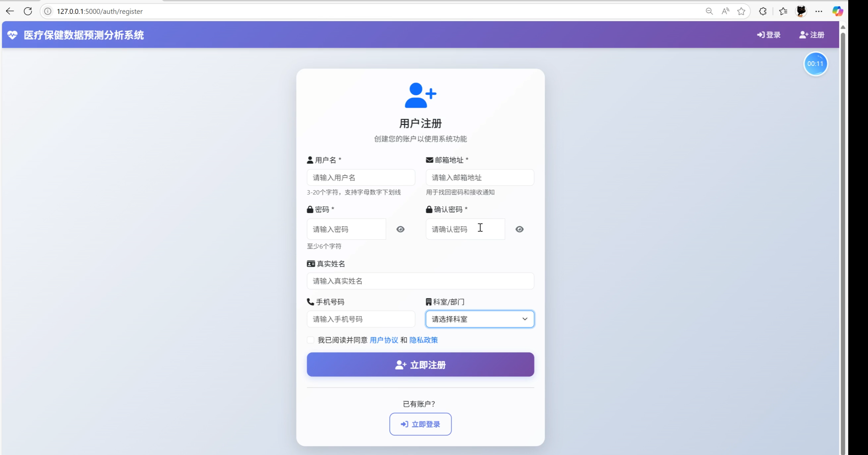868x455 pixels.
Task: Click the 至少6个字符 hint text
Action: [324, 246]
